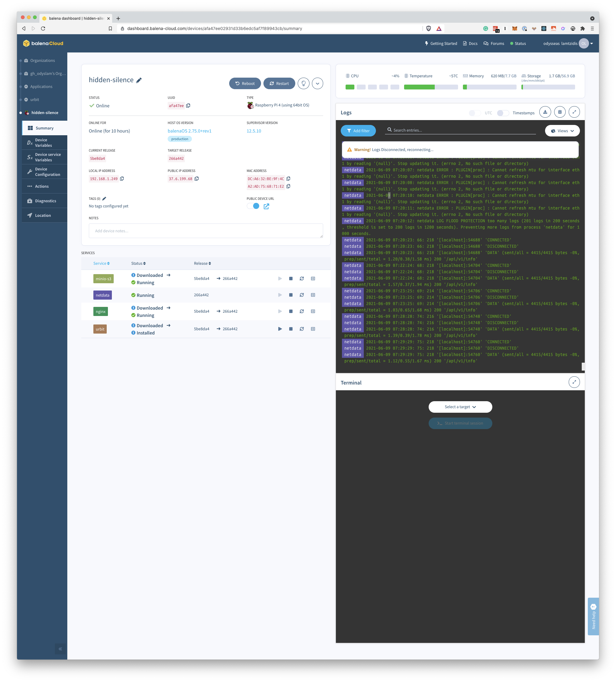Open the urbit application breadcrumb
616x682 pixels.
click(35, 99)
